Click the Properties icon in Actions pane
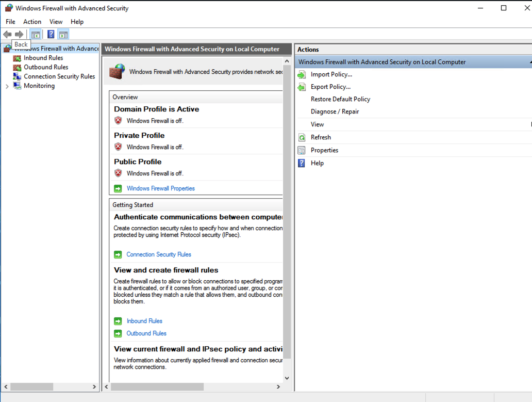The width and height of the screenshot is (532, 402). coord(302,150)
